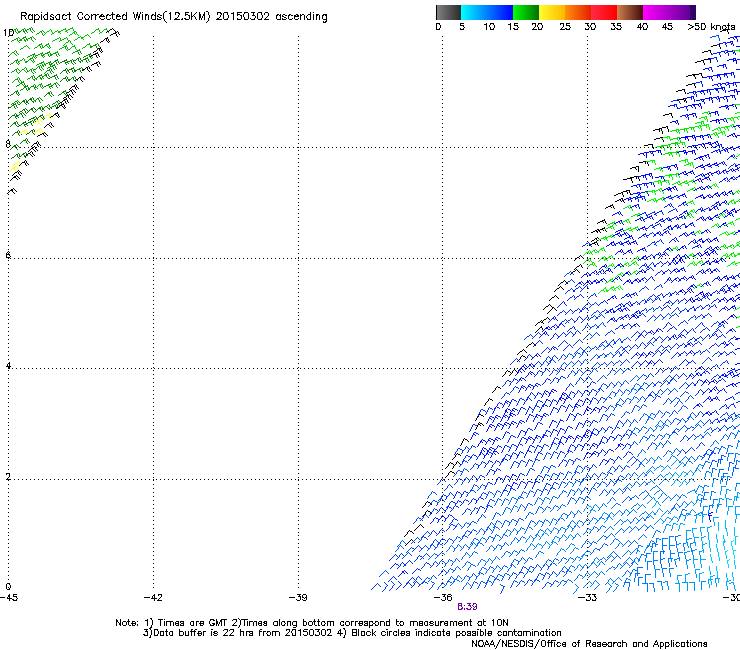Click the longitude label '-42'

pos(153,597)
